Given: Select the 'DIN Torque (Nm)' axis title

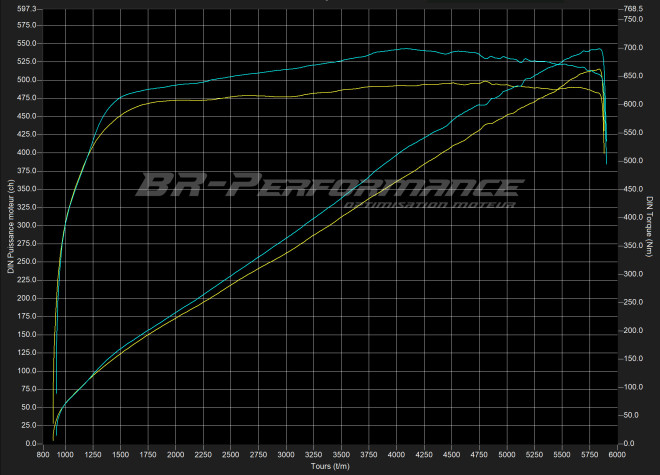Looking at the screenshot, I should [649, 226].
